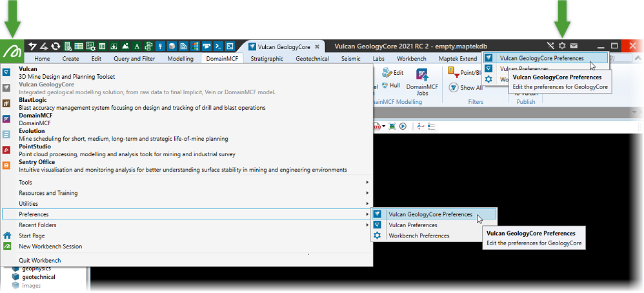
Task: Click the Redo arrow in the quick toolbar
Action: coord(44,46)
